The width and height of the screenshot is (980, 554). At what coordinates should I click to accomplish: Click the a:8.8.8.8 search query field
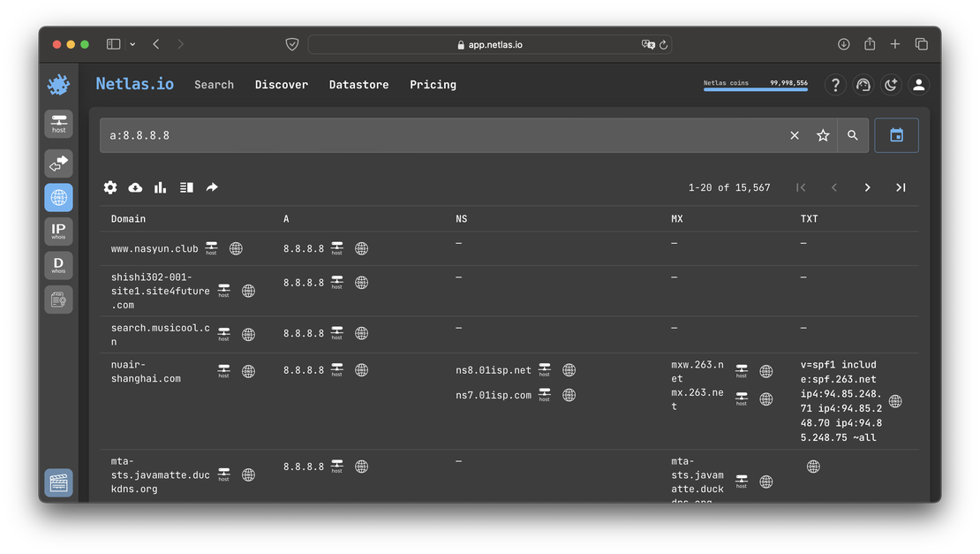point(441,135)
